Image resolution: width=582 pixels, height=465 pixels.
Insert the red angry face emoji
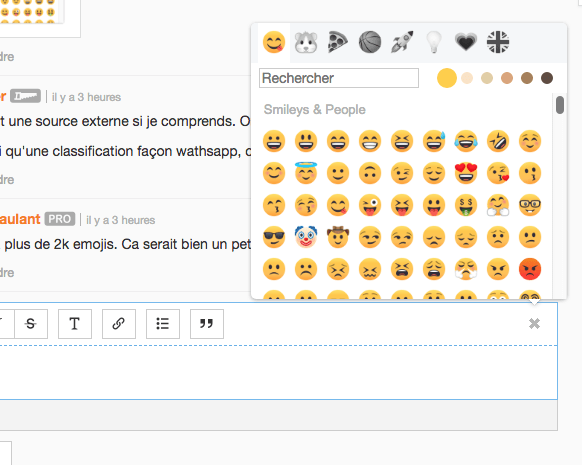(530, 269)
